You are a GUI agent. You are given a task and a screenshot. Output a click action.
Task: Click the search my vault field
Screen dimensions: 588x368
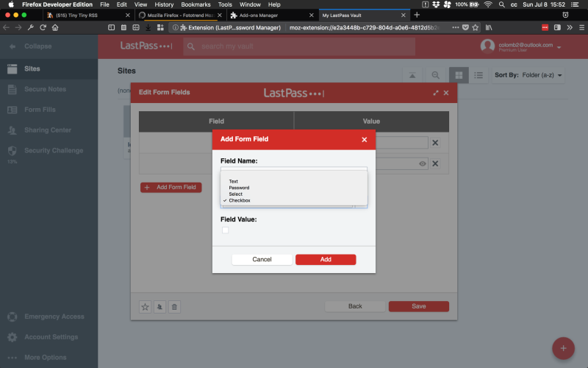299,46
